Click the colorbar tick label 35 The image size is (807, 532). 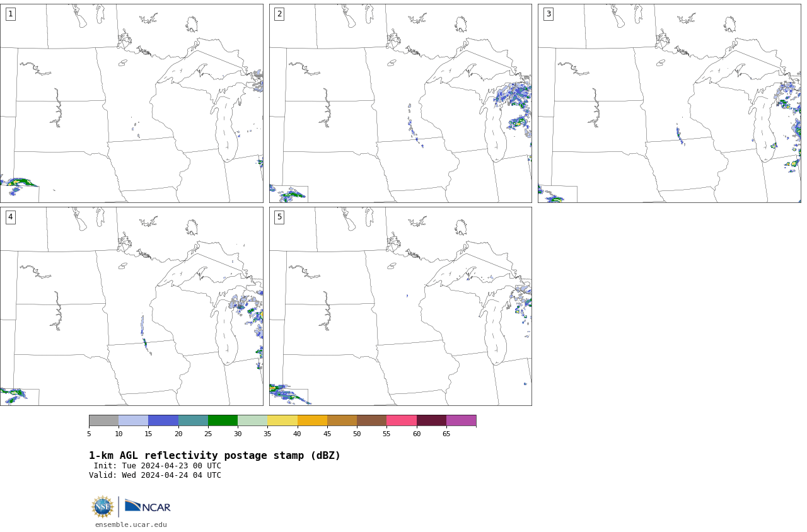click(267, 434)
